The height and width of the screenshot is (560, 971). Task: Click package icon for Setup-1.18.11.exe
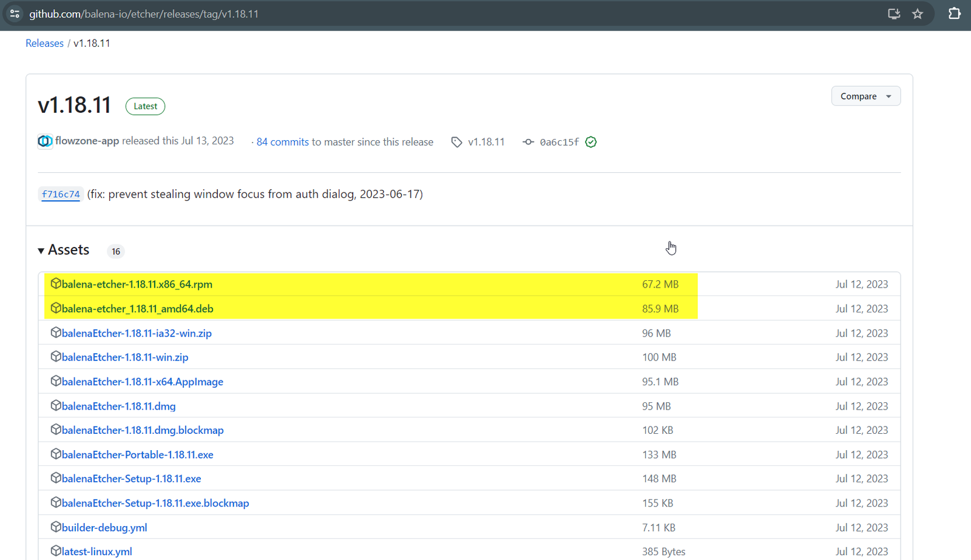pyautogui.click(x=56, y=477)
